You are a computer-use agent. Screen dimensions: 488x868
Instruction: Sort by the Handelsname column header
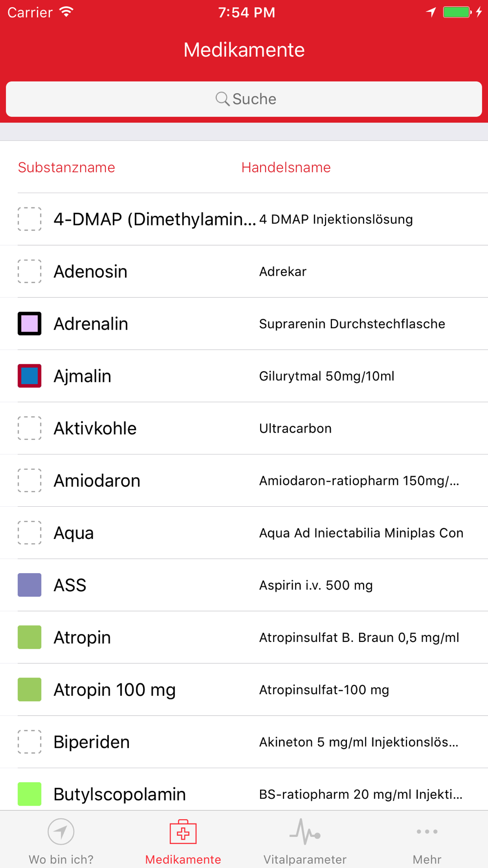click(286, 167)
